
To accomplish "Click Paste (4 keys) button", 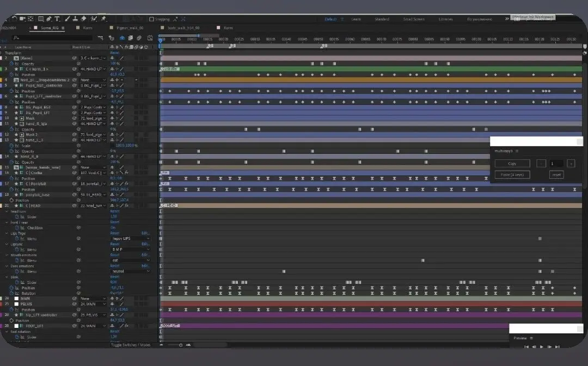I will click(512, 175).
